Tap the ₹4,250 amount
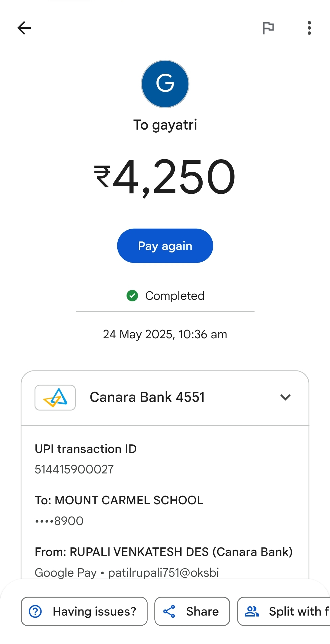This screenshot has height=644, width=330. [165, 177]
